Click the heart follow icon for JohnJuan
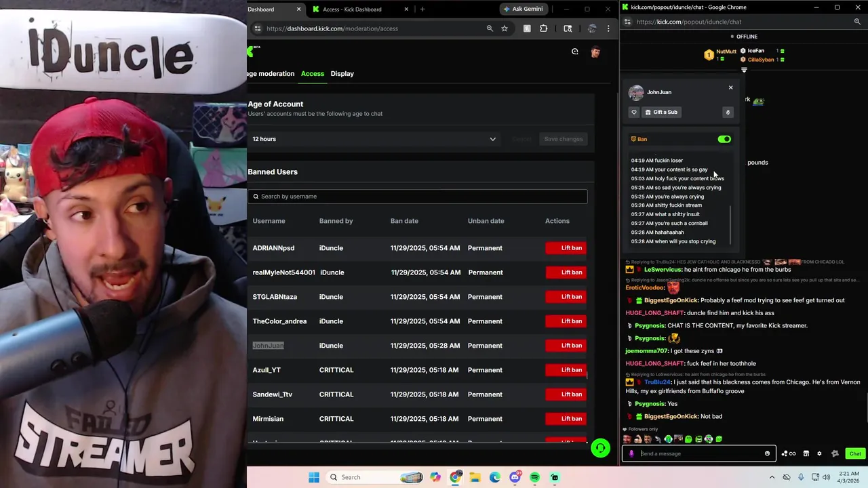868x488 pixels. click(x=634, y=112)
